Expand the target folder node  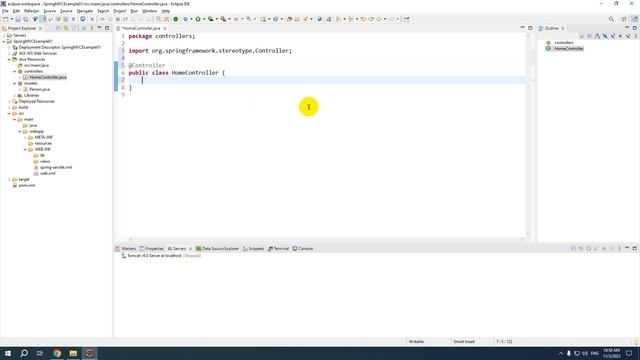pyautogui.click(x=9, y=180)
